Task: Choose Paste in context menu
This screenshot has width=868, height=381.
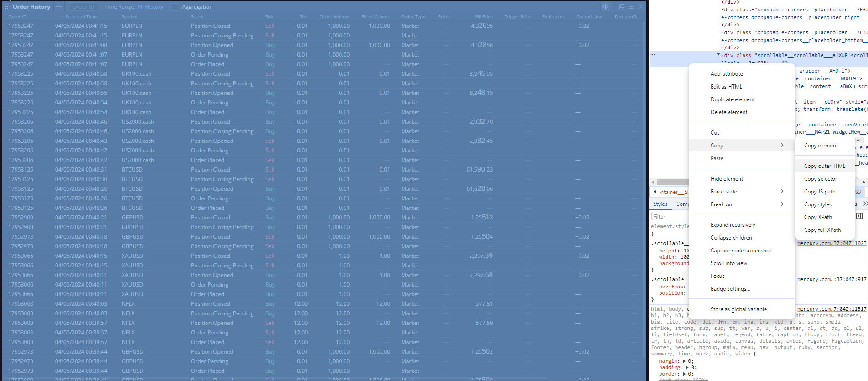Action: click(742, 158)
